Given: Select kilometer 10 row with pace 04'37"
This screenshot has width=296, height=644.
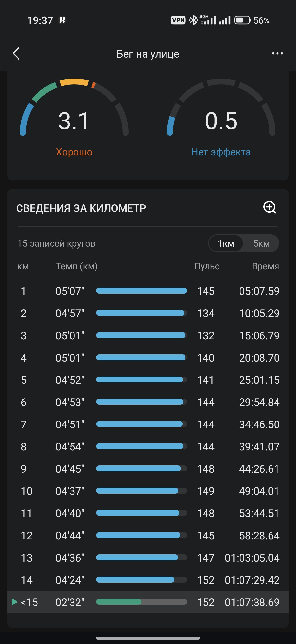Looking at the screenshot, I should (148, 491).
